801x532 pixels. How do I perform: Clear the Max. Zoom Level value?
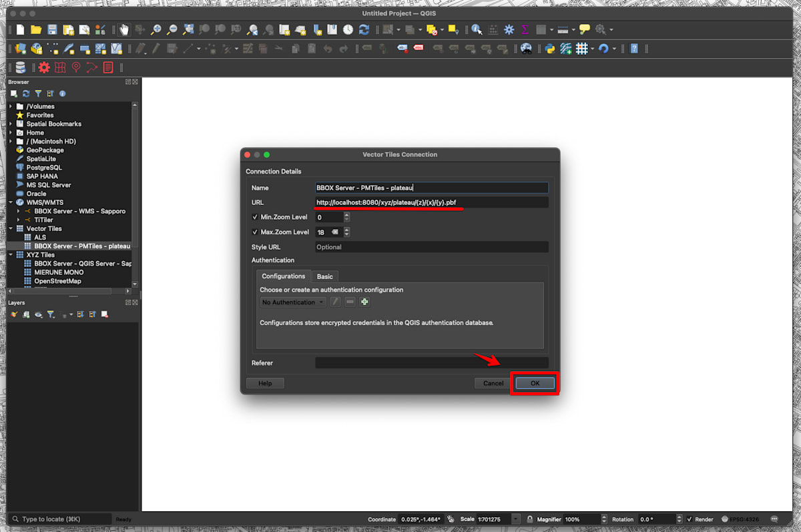point(335,232)
